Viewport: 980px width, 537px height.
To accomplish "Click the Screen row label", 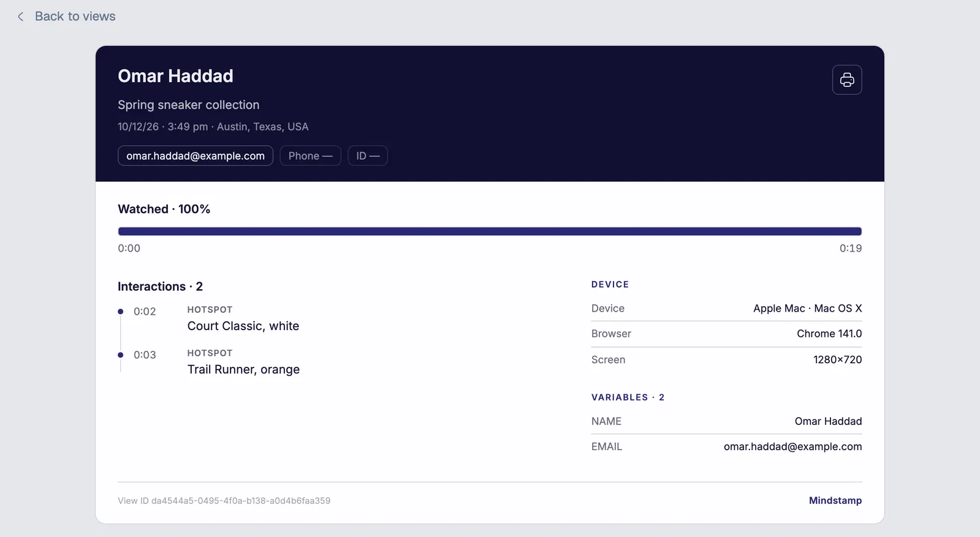I will tap(608, 359).
